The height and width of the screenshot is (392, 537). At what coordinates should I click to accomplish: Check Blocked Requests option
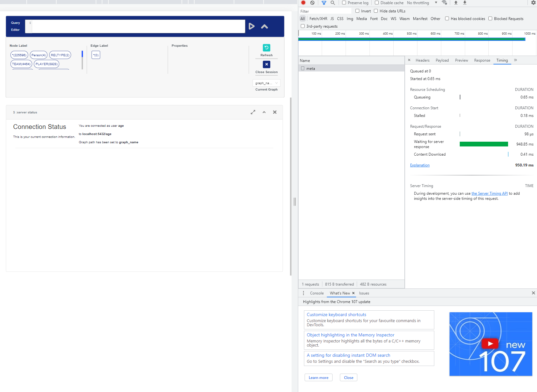click(490, 18)
